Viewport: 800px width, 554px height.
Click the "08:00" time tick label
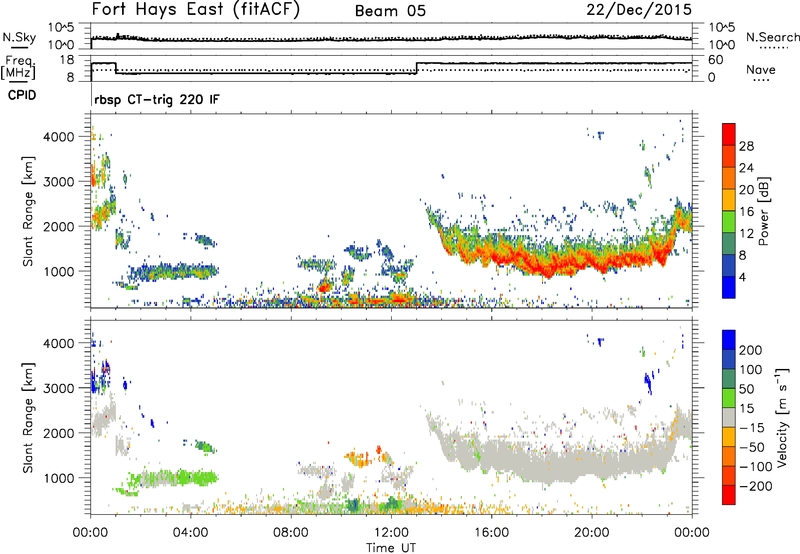tap(291, 533)
